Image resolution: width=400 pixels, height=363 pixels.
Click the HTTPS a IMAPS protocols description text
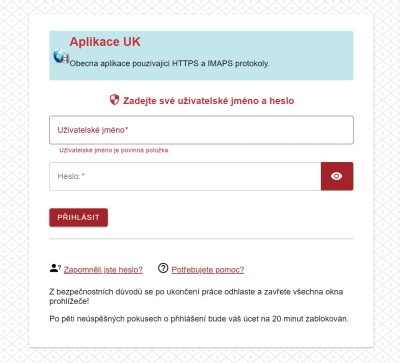(x=169, y=63)
